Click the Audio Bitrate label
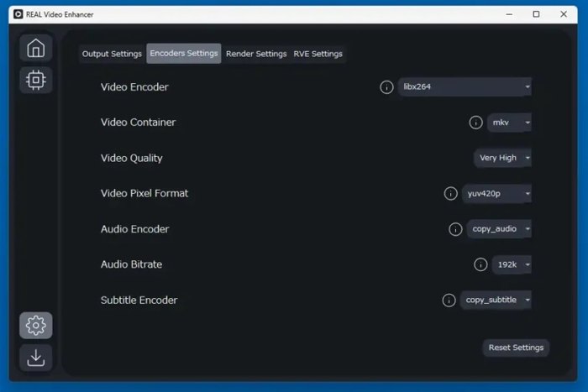Screen dimensions: 588x392 (x=131, y=264)
